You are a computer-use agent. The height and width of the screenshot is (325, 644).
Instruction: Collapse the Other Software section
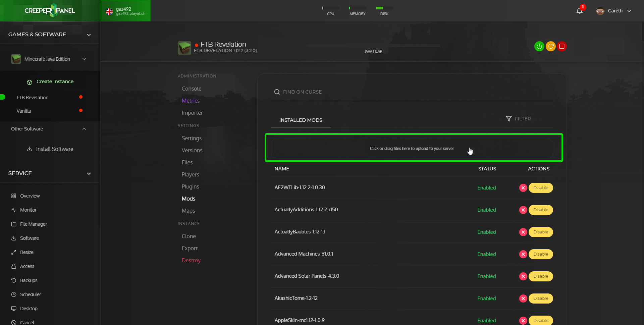(x=84, y=129)
